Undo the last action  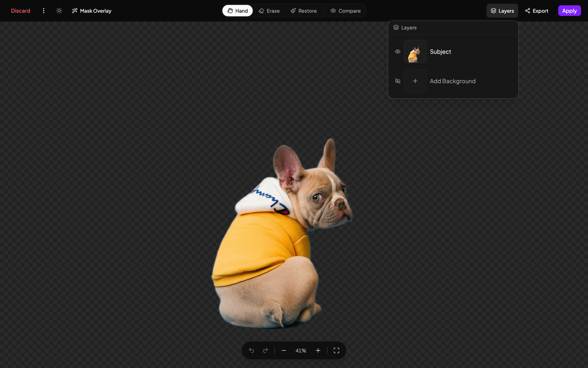point(251,350)
